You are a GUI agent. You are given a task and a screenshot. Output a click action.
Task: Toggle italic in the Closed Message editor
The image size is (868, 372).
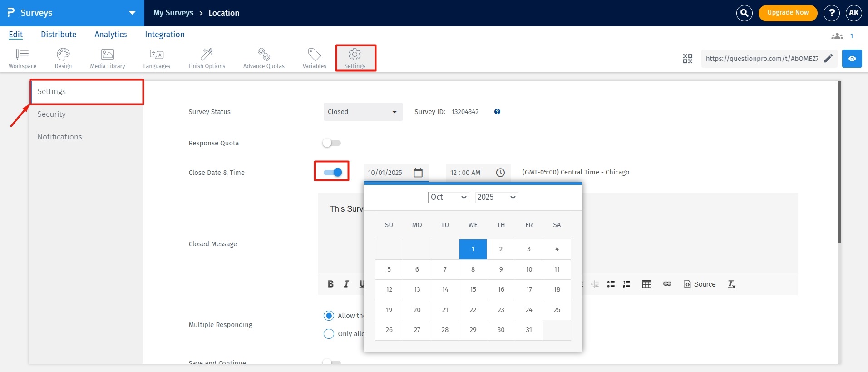(x=346, y=284)
